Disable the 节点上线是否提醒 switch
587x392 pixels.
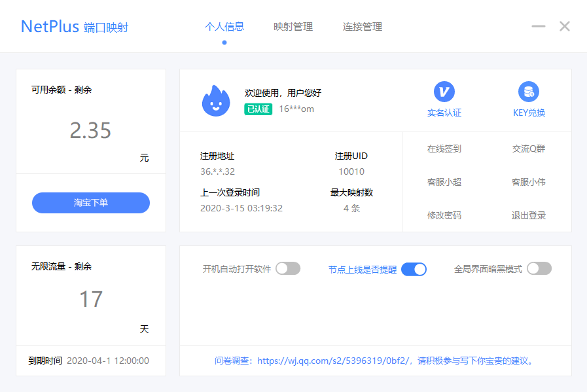tap(414, 269)
